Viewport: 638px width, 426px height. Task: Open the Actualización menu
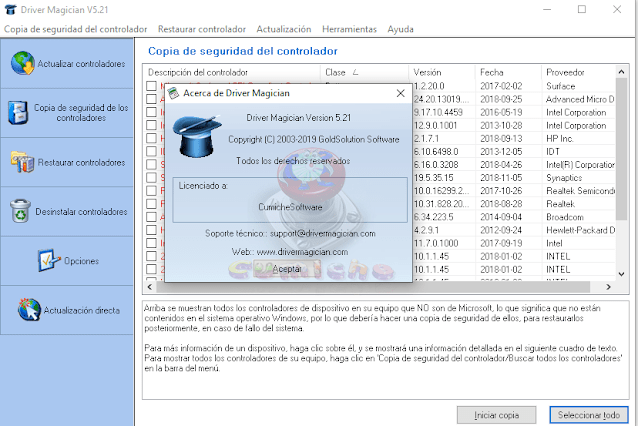point(284,29)
